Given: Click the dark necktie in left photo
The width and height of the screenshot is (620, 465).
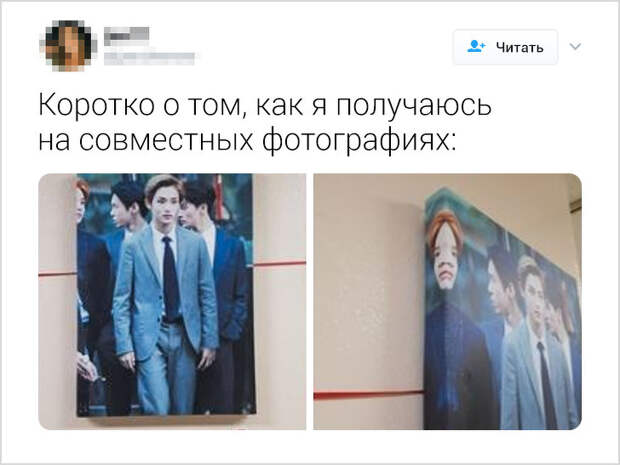Looking at the screenshot, I should [x=170, y=278].
